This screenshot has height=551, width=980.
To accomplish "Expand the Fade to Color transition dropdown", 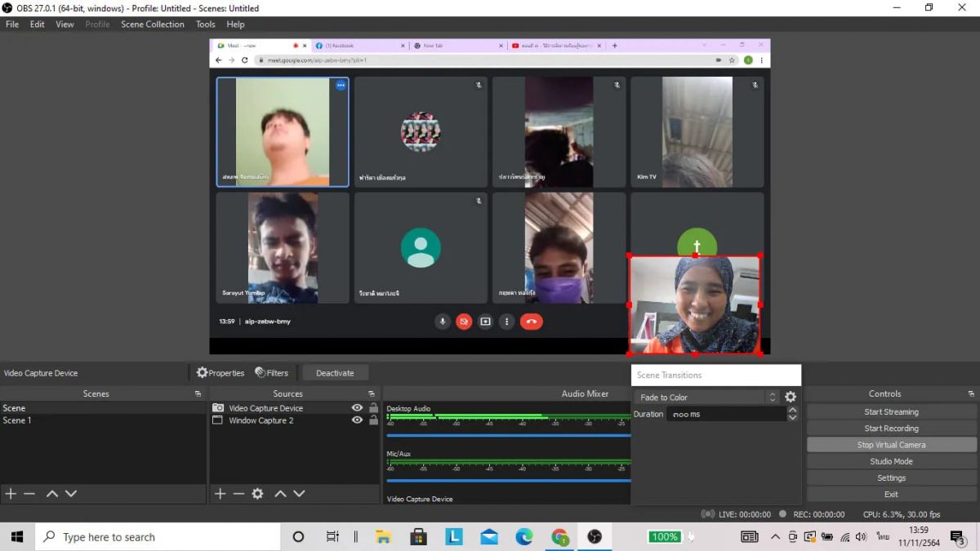I will pos(706,398).
